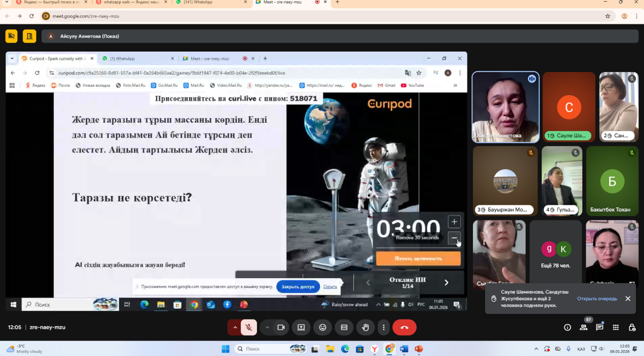Click the present screen icon
Image resolution: width=644 pixels, height=356 pixels.
[x=301, y=327]
